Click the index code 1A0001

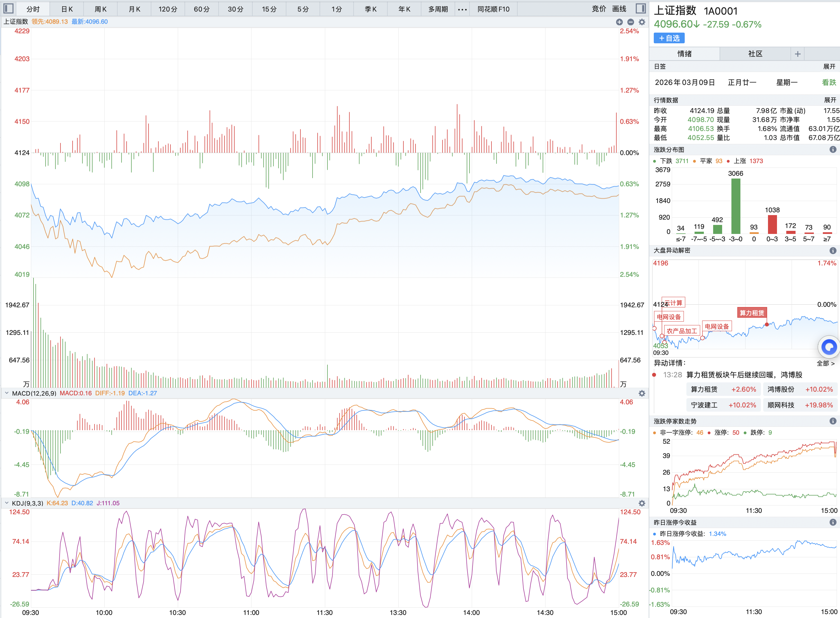[721, 11]
